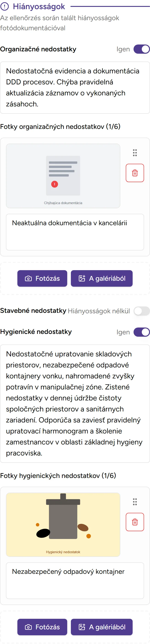Click the gallery icon inside A galériából button

pos(82,278)
